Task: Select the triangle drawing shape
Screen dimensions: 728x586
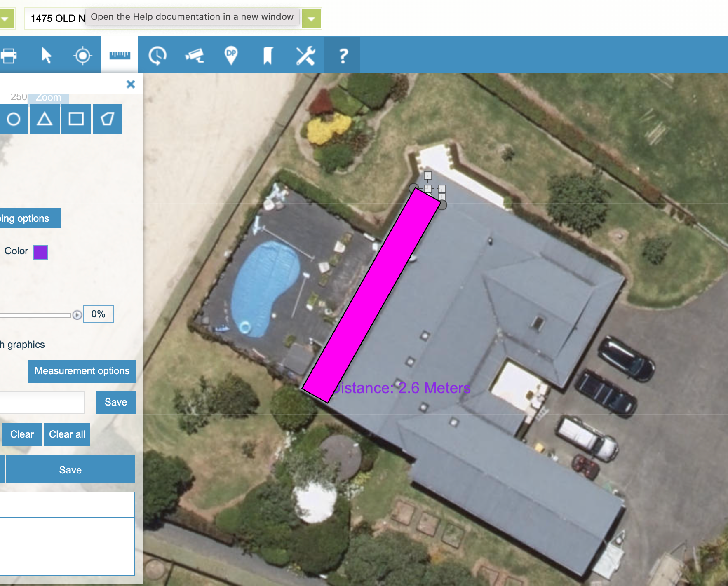Action: pyautogui.click(x=45, y=119)
